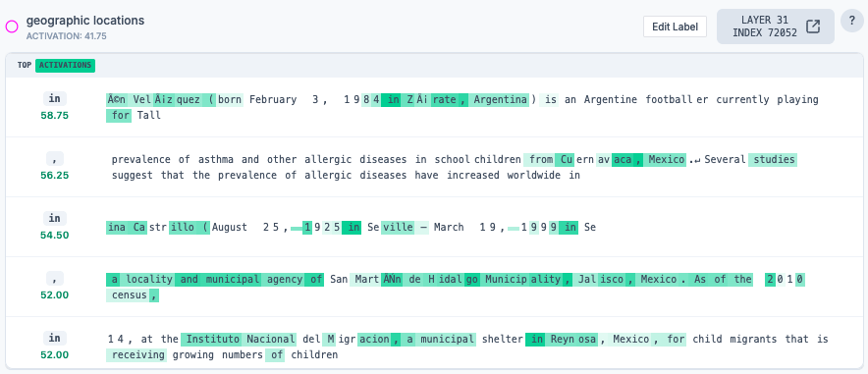
Task: Click the external link arrow icon
Action: pos(813,27)
